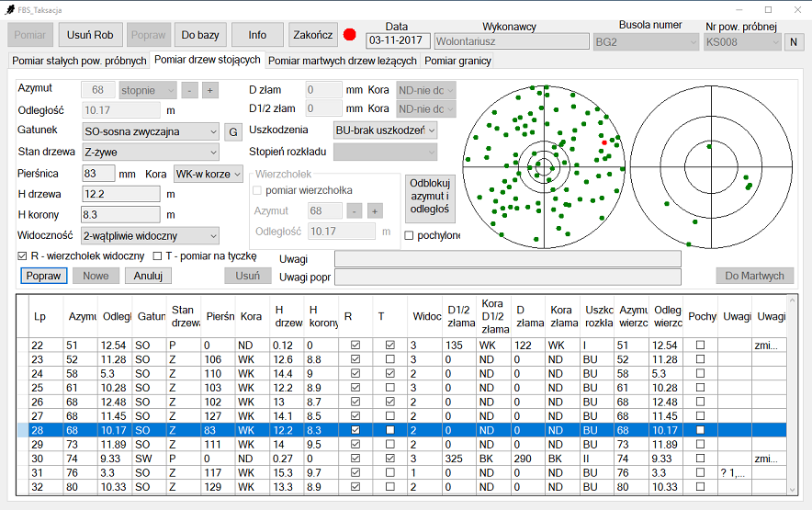Toggle the 'R - wierzchołek widoczny' checkbox

point(24,255)
